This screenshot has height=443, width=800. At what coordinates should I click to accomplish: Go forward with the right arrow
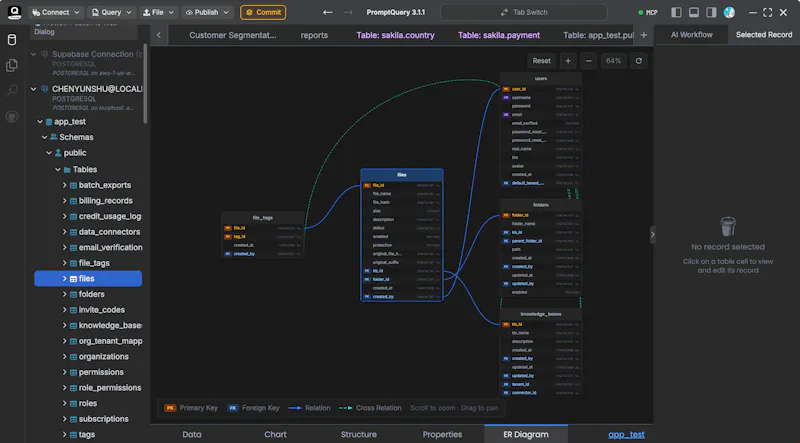tap(348, 12)
